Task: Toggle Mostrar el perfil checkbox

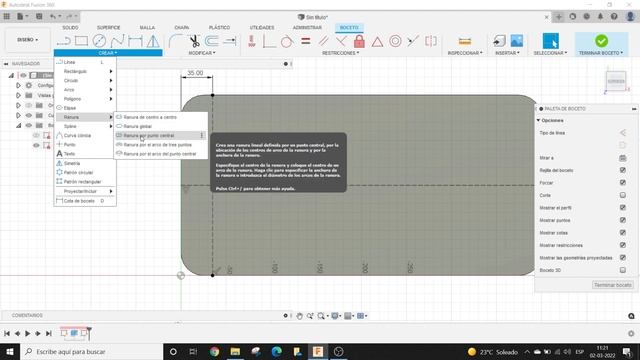Action: (x=622, y=208)
